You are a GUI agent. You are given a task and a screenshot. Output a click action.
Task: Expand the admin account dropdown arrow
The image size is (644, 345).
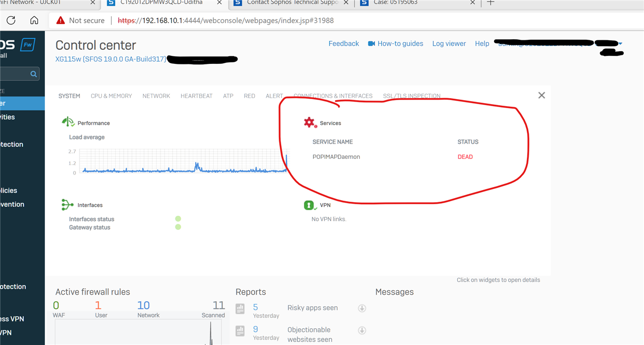[x=620, y=44]
